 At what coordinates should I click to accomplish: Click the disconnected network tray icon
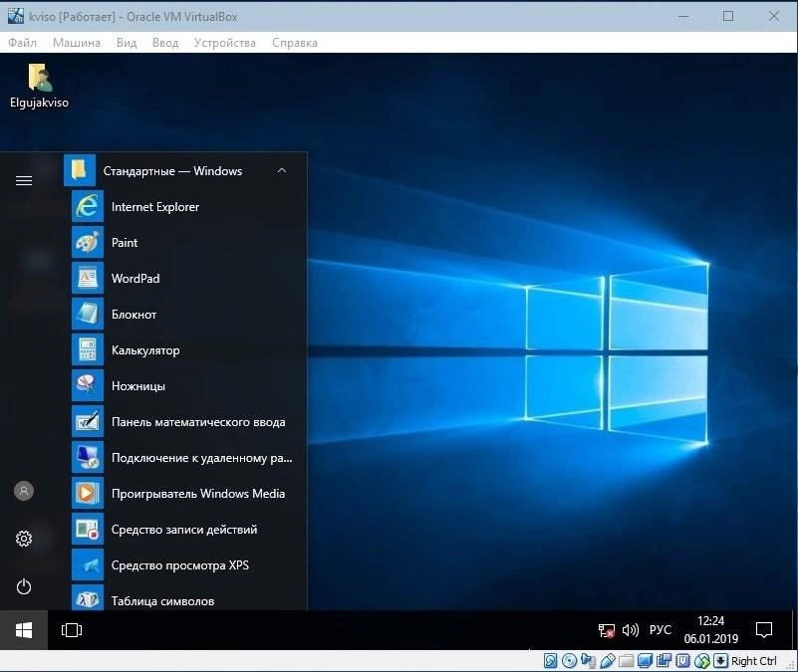(x=606, y=631)
